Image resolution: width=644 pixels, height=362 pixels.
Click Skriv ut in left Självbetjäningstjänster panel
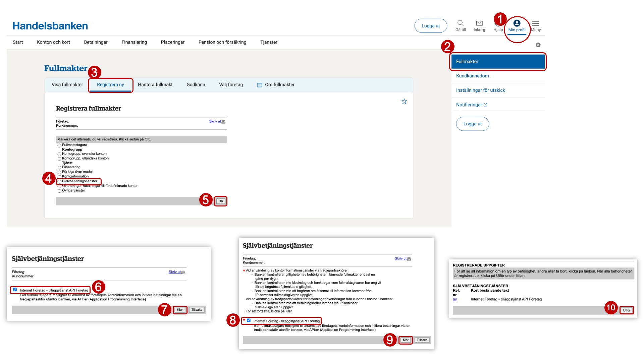tap(175, 272)
